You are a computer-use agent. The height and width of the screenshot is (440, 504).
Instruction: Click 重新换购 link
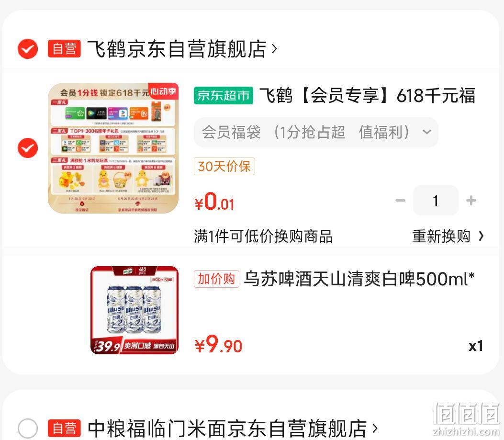441,237
